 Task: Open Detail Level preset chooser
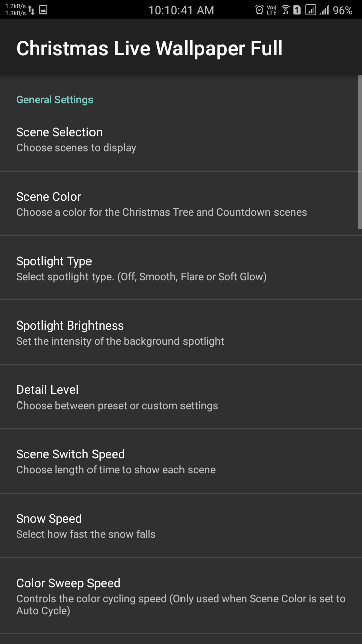point(181,397)
